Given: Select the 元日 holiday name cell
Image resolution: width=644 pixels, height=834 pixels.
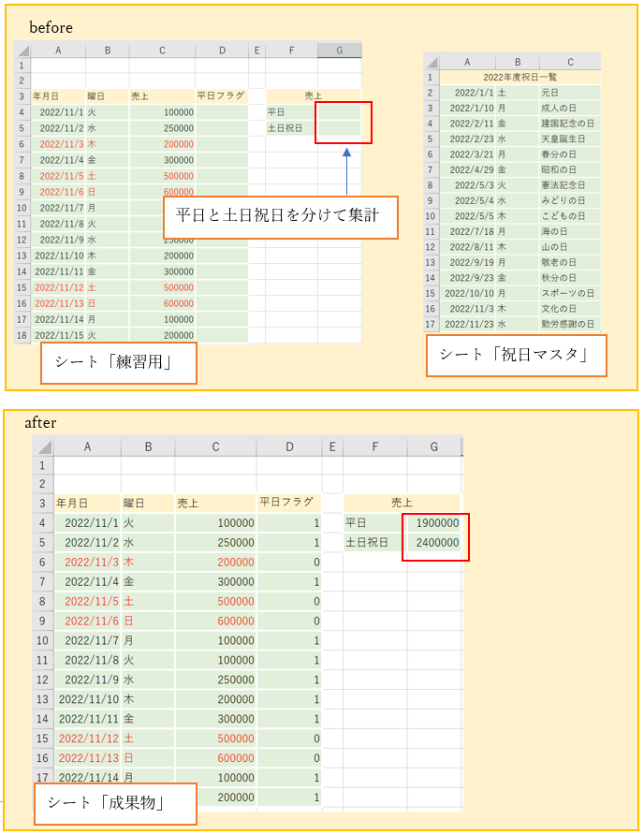Looking at the screenshot, I should coord(568,93).
